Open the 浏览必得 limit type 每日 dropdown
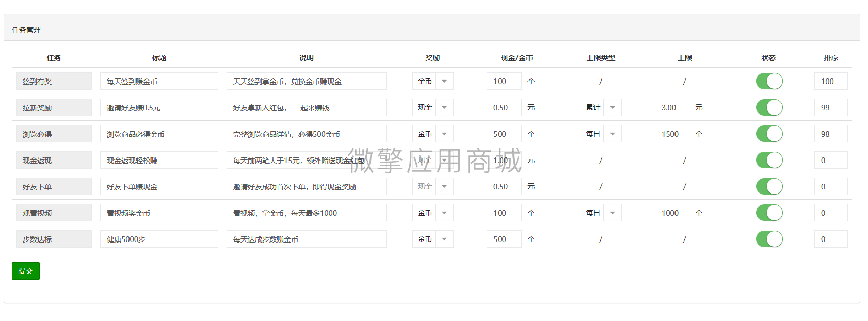 [x=601, y=134]
